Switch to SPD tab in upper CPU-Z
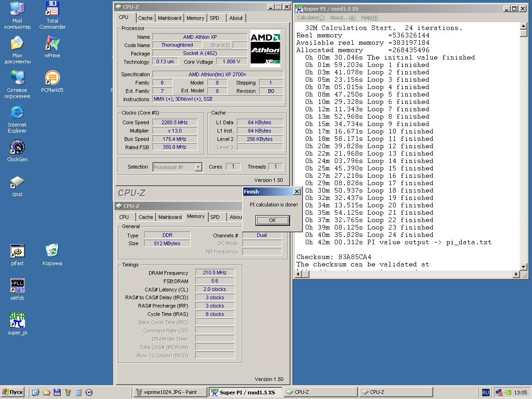This screenshot has width=532, height=399. pos(214,18)
